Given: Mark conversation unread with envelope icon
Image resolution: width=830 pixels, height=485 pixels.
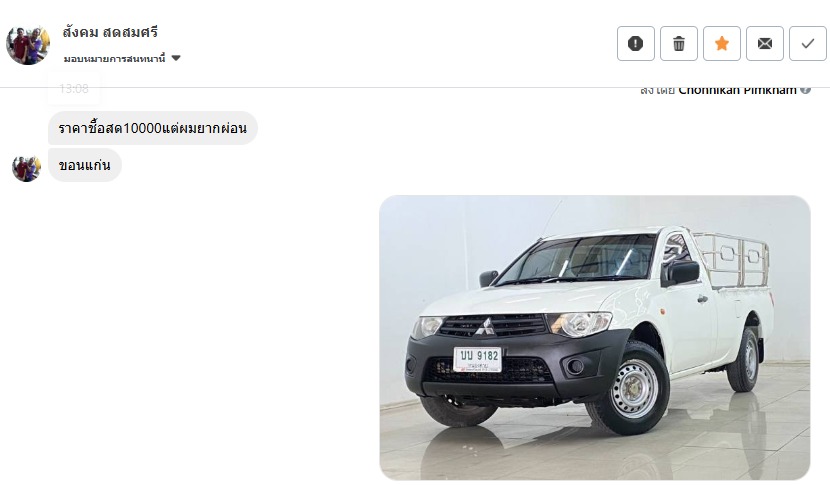Looking at the screenshot, I should 764,43.
